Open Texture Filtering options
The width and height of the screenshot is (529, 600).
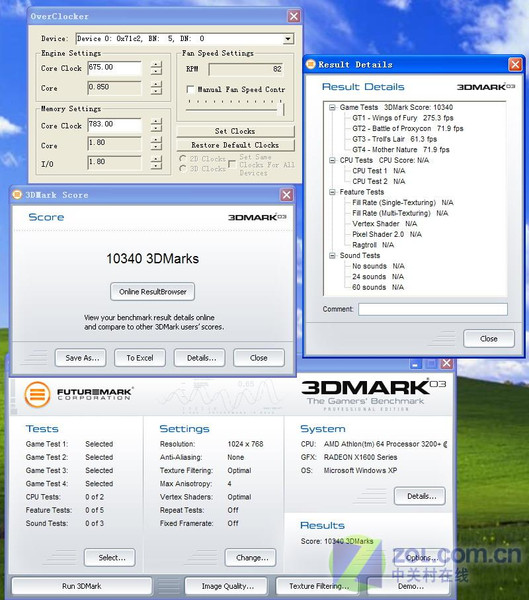[x=319, y=586]
